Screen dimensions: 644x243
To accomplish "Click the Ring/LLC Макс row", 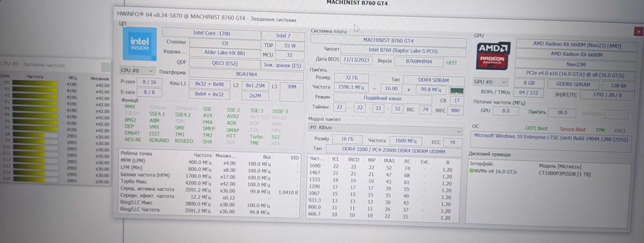I will 209,204.
